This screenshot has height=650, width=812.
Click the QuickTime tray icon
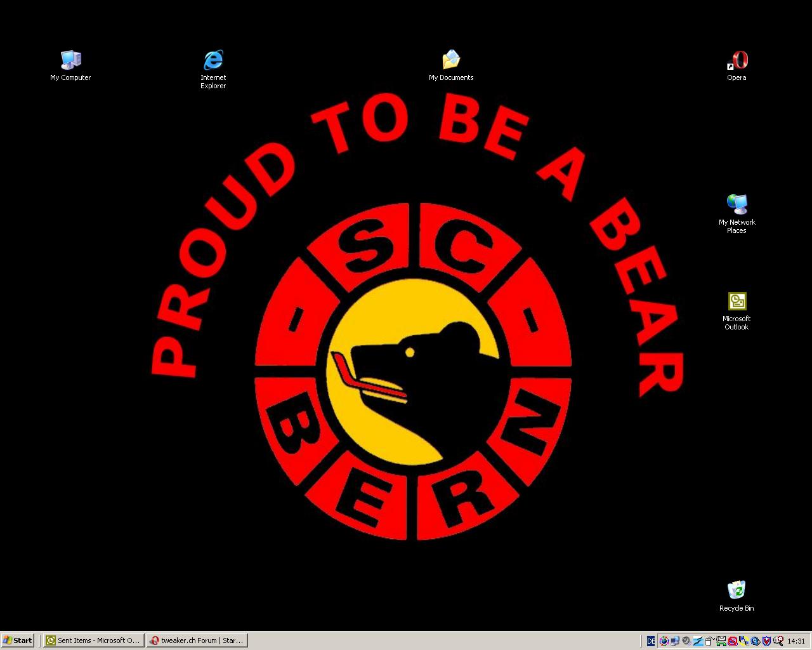click(x=755, y=641)
